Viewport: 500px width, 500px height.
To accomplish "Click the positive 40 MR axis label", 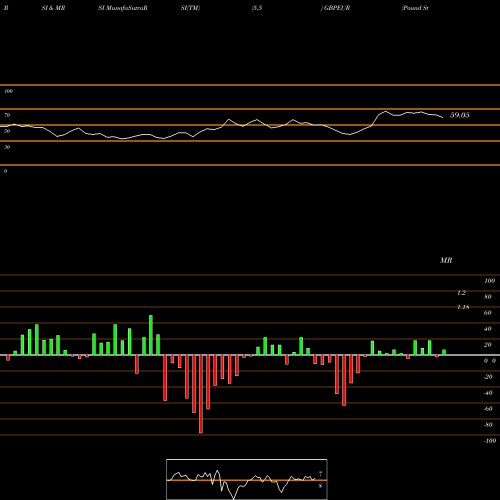I will point(488,329).
